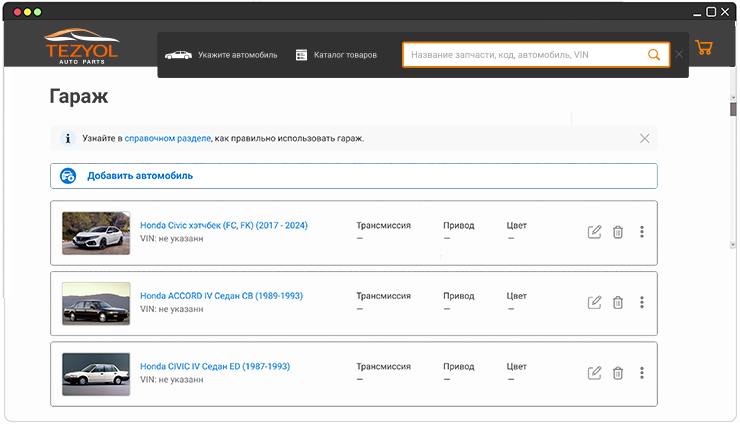Image resolution: width=740 pixels, height=430 pixels.
Task: Open more options for Honda CIVIC IV Седан
Action: pos(641,373)
